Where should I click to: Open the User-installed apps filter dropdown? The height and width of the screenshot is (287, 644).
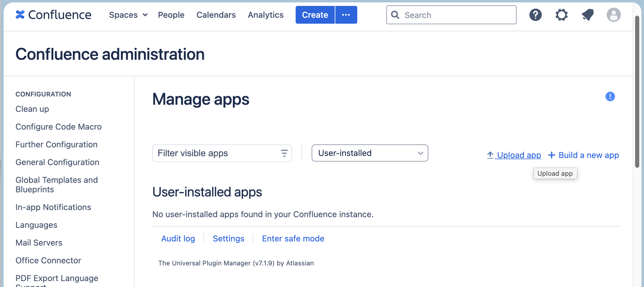coord(369,153)
